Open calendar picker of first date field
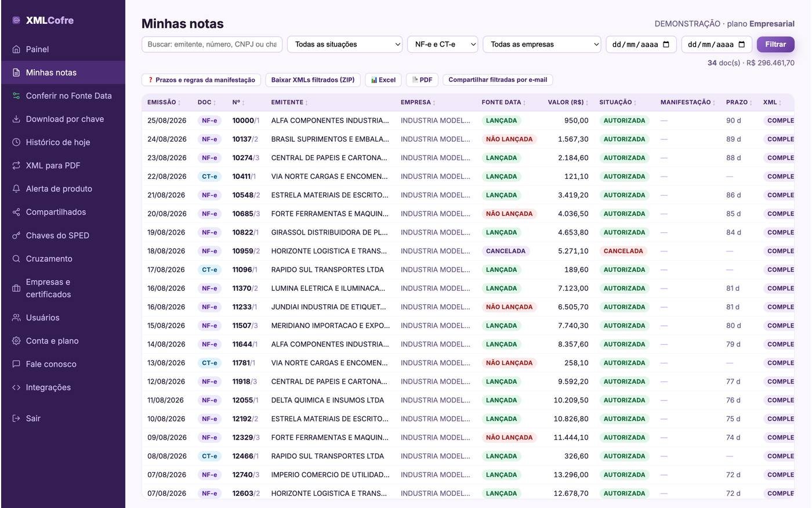Viewport: 812px width, 508px height. [666, 45]
